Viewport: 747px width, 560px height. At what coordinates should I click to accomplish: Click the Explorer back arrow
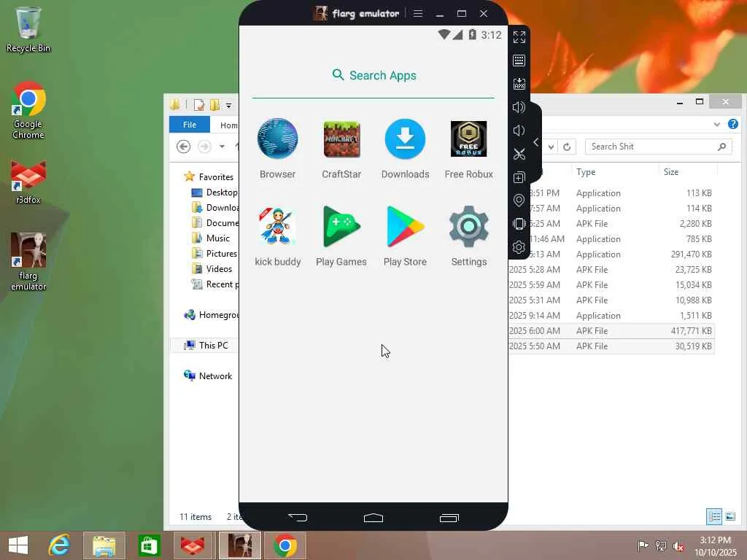point(183,147)
